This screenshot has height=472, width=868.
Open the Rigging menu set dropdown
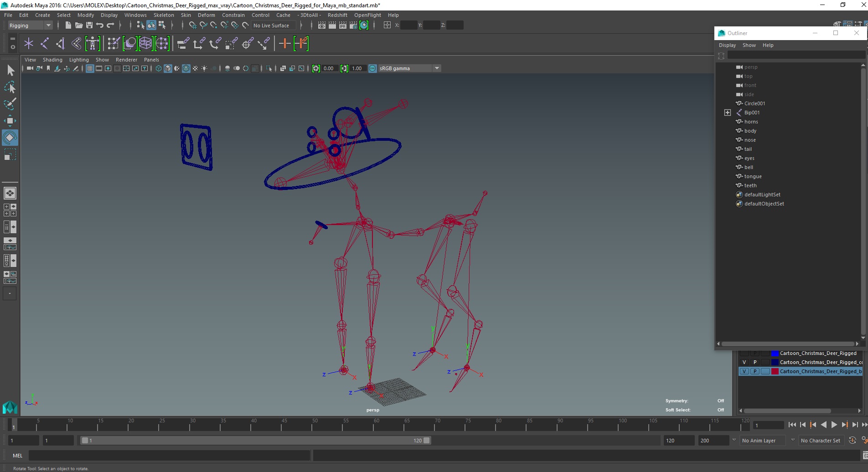30,26
